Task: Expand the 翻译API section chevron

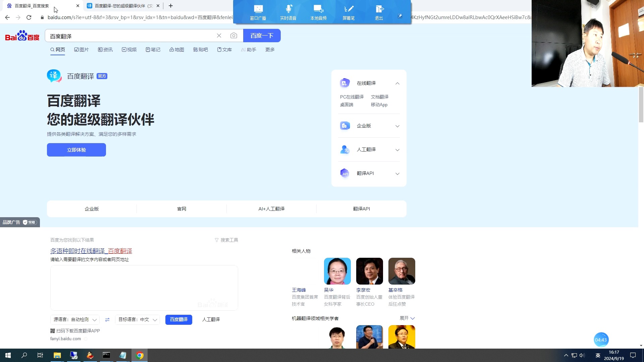Action: click(x=397, y=174)
